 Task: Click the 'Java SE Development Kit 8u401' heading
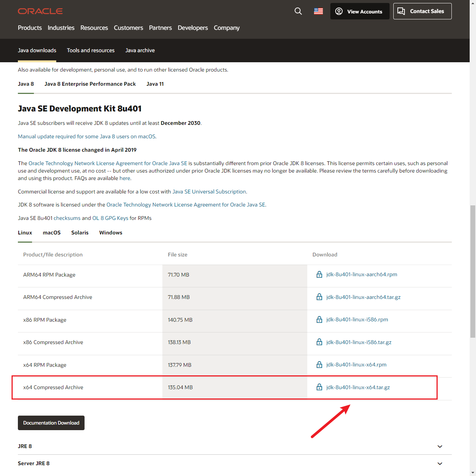80,108
